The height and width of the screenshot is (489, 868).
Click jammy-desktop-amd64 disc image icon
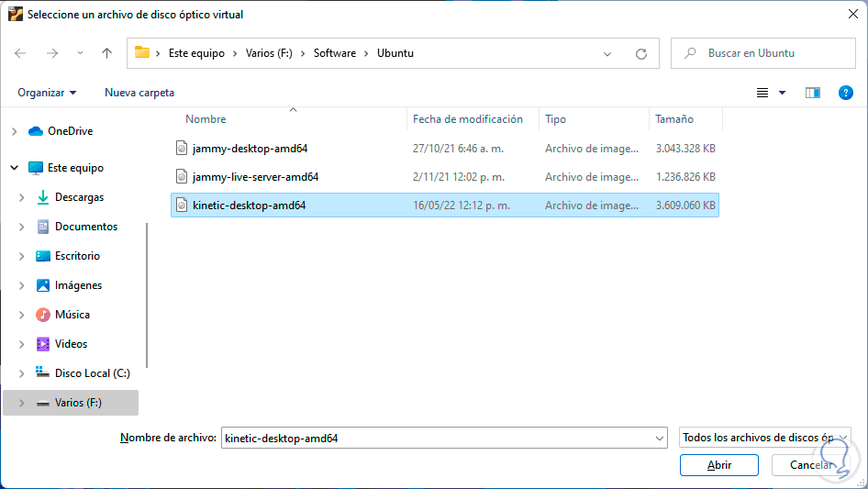pos(181,148)
